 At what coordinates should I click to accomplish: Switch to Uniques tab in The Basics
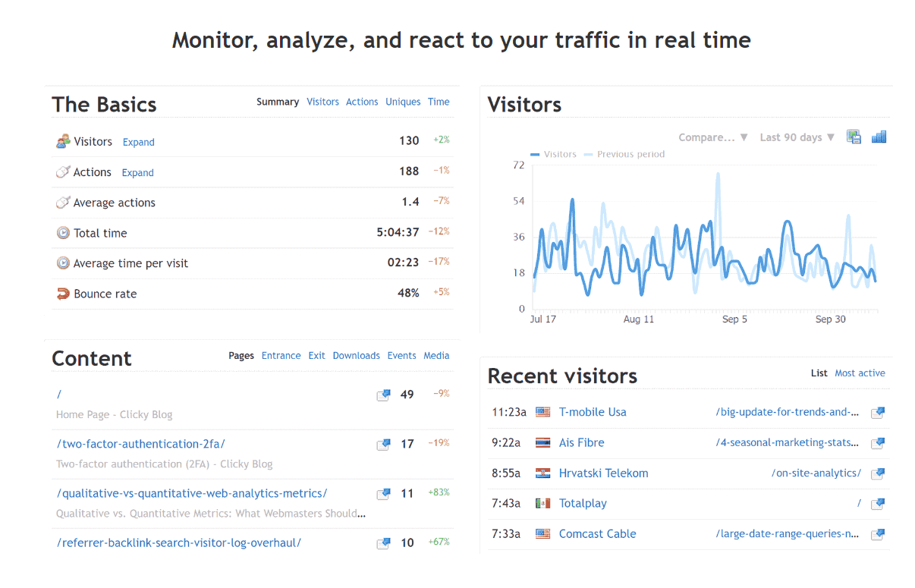[x=403, y=102]
